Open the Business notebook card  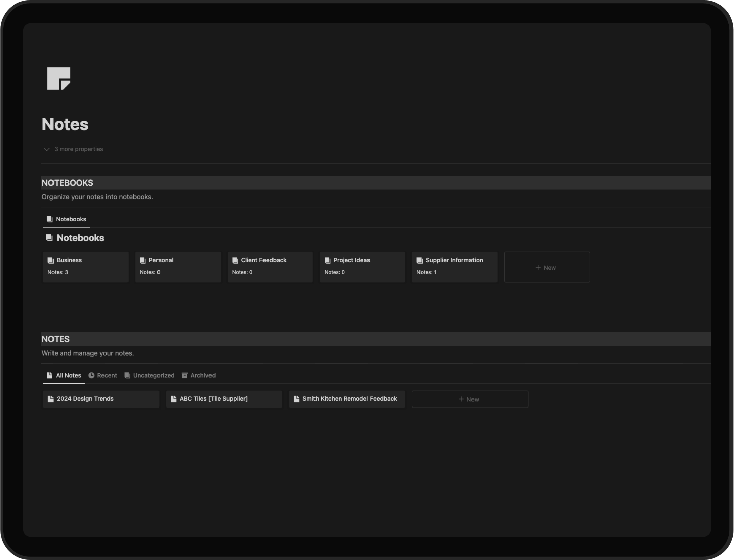pyautogui.click(x=85, y=267)
